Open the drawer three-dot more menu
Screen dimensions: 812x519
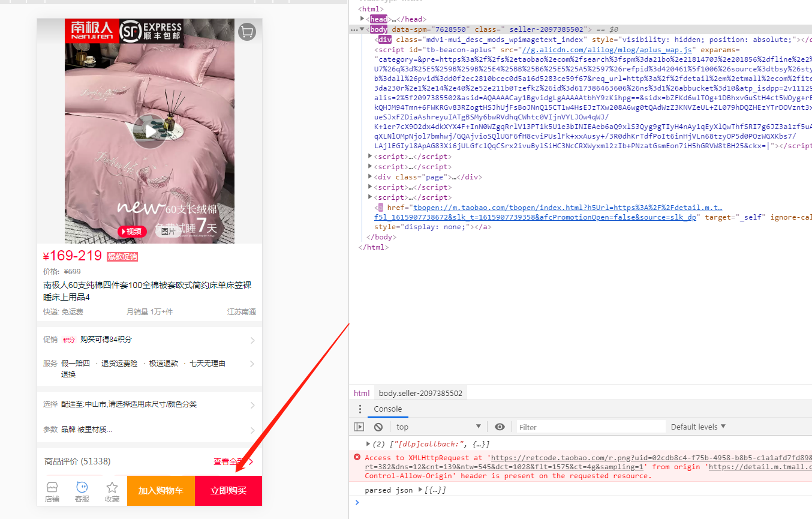[x=360, y=409]
